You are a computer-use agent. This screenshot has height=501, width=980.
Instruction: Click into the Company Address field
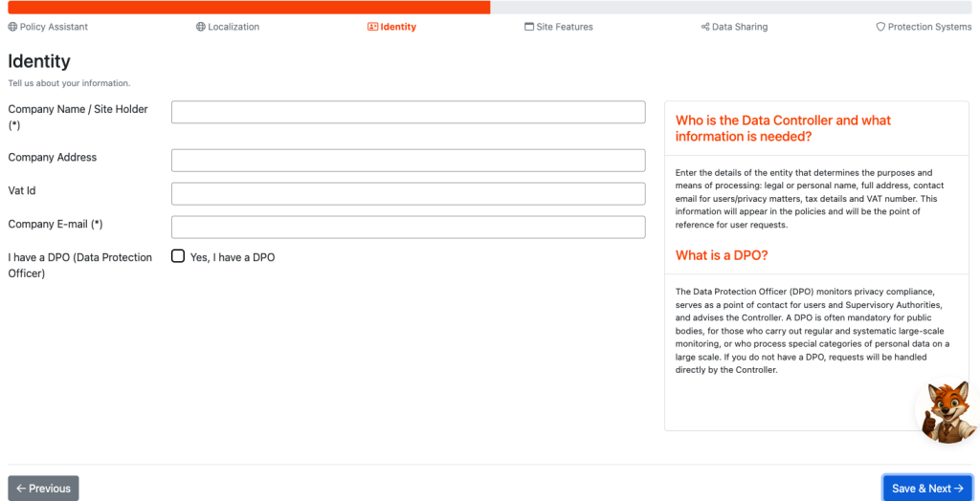[x=408, y=160]
